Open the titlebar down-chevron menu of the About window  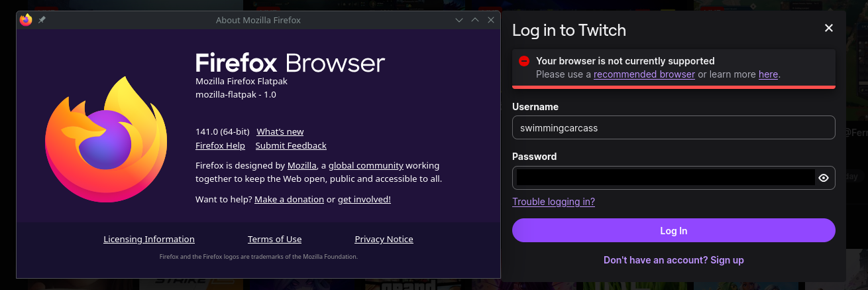459,21
